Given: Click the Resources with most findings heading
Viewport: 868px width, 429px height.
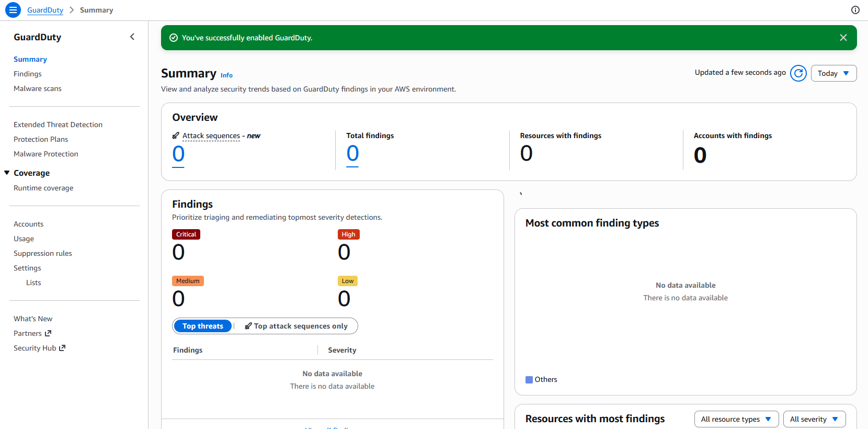Looking at the screenshot, I should coord(595,419).
